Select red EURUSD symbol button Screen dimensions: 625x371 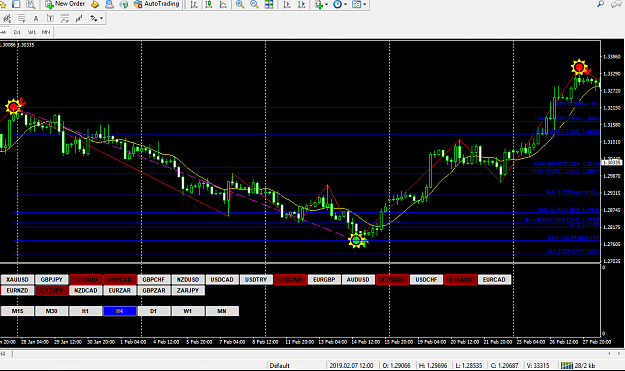tap(392, 279)
